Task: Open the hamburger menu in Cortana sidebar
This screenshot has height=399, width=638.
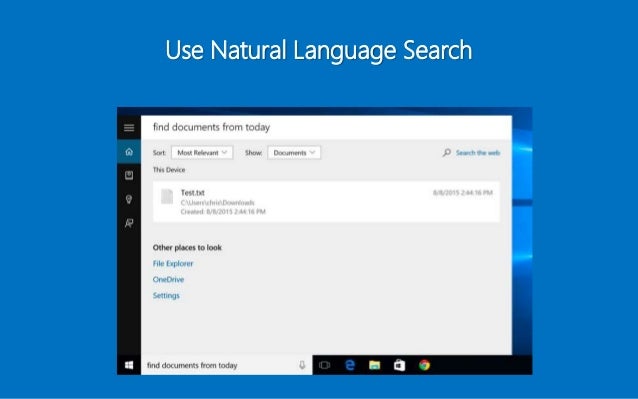Action: click(129, 128)
